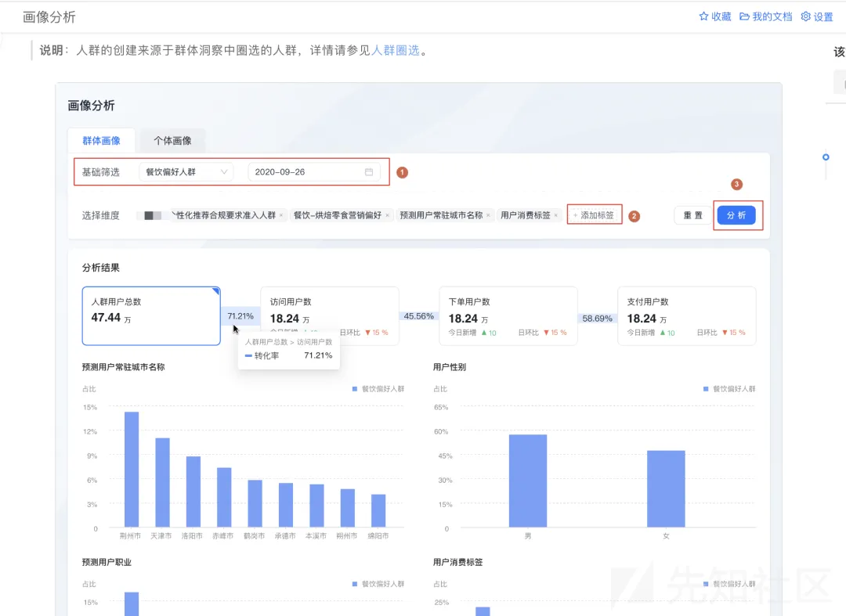Select the 访问用户数 card
This screenshot has height=616, width=846.
(x=330, y=315)
